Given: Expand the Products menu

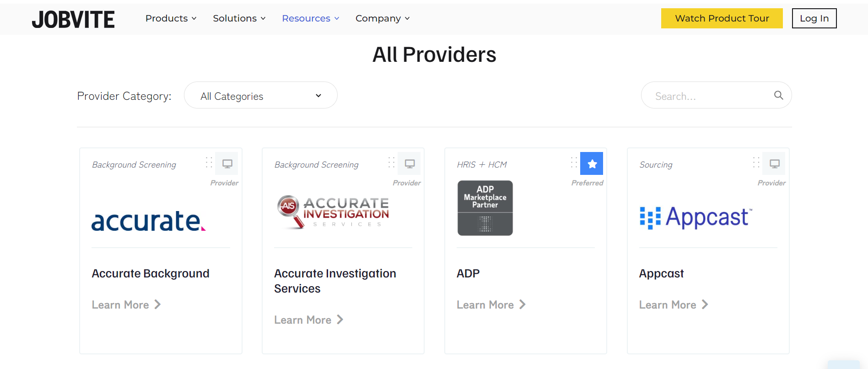Looking at the screenshot, I should click(171, 18).
